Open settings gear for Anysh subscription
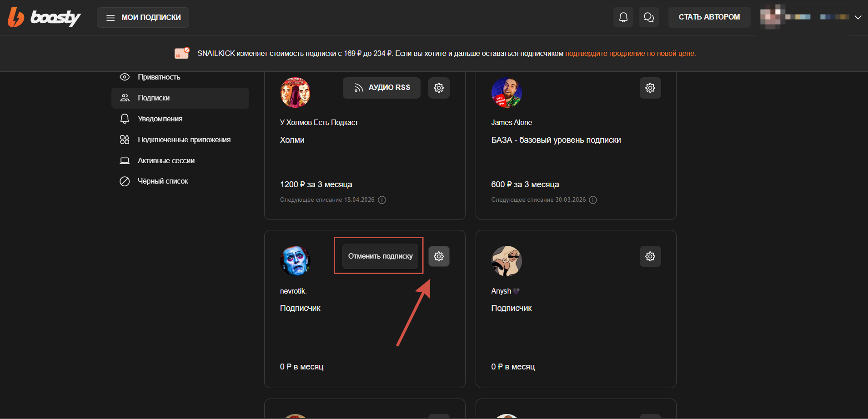 650,256
